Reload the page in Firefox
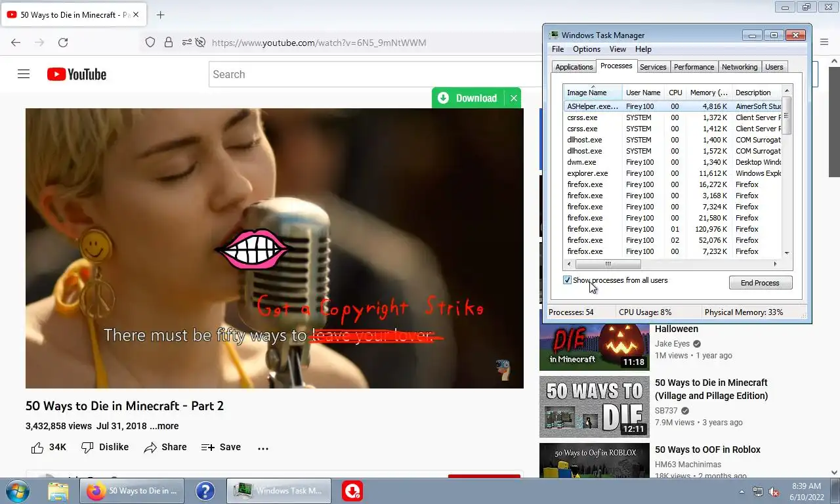The image size is (840, 504). [63, 42]
